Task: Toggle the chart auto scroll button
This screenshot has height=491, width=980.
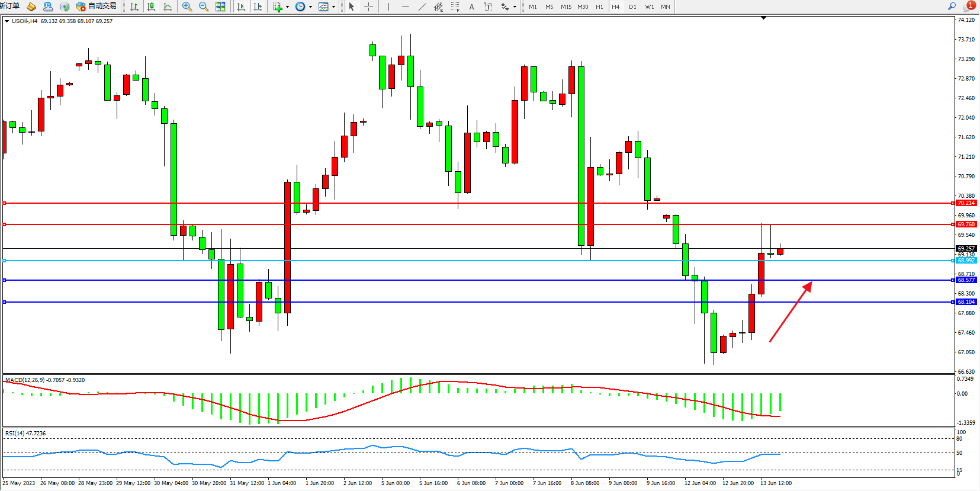Action: pyautogui.click(x=241, y=7)
